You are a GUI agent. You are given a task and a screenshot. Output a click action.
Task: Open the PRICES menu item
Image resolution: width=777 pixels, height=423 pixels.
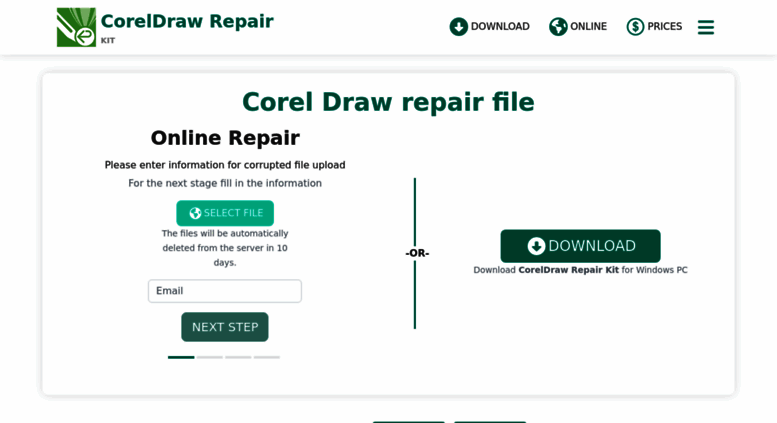[x=654, y=27]
